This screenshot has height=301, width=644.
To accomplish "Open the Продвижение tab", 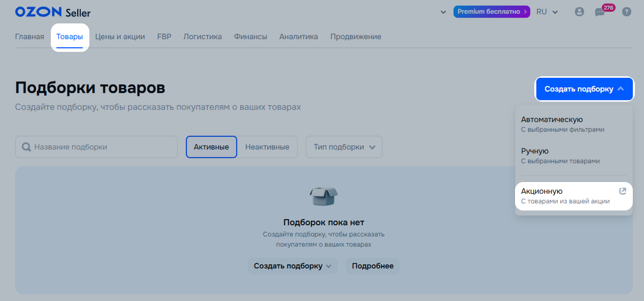I will point(356,37).
